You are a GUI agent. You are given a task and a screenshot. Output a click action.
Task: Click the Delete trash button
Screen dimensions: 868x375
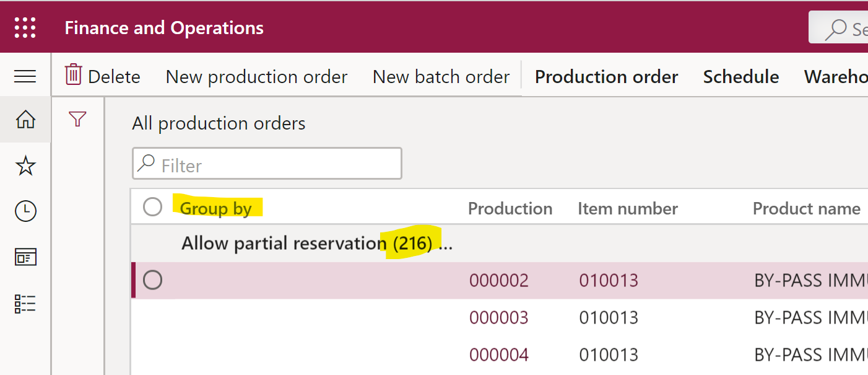point(103,76)
